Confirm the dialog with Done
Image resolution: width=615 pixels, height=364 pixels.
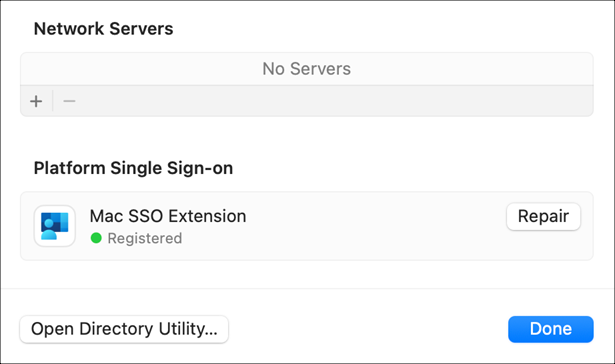[x=551, y=329]
